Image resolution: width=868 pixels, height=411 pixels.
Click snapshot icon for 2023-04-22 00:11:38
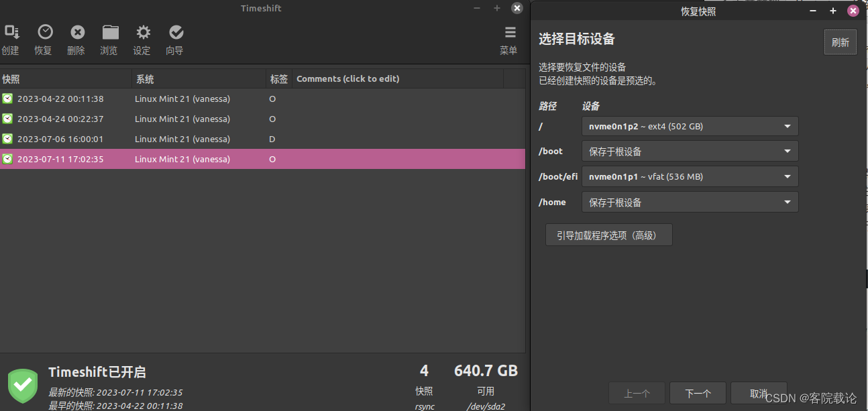pos(7,99)
